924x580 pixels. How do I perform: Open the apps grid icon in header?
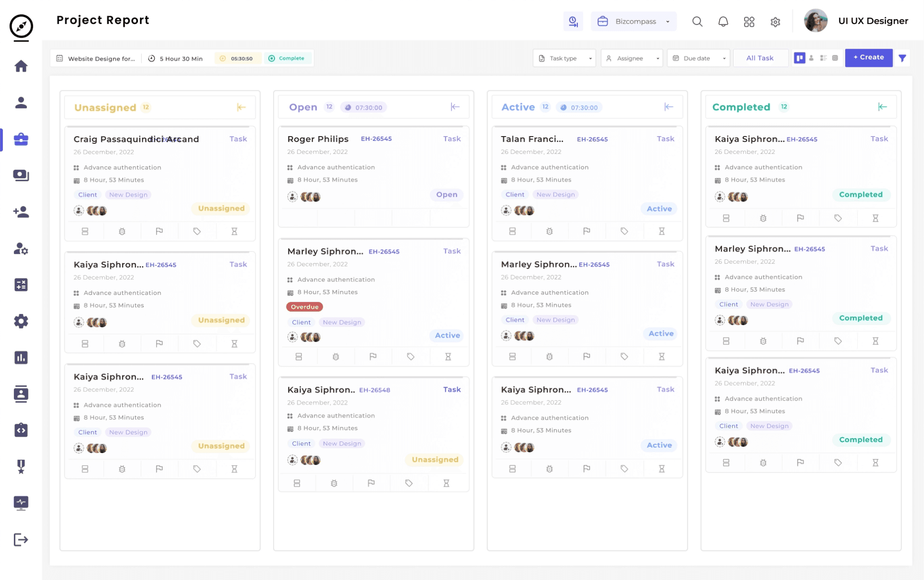tap(749, 22)
